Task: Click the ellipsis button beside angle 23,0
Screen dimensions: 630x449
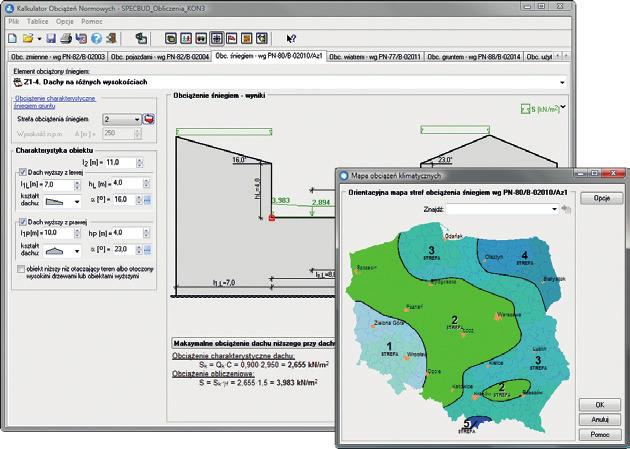Action: pos(147,249)
